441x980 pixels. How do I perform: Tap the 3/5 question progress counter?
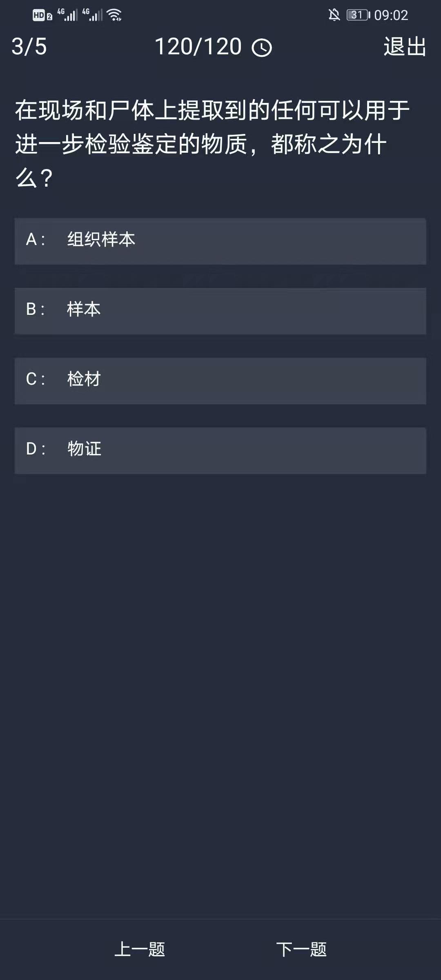(x=29, y=47)
